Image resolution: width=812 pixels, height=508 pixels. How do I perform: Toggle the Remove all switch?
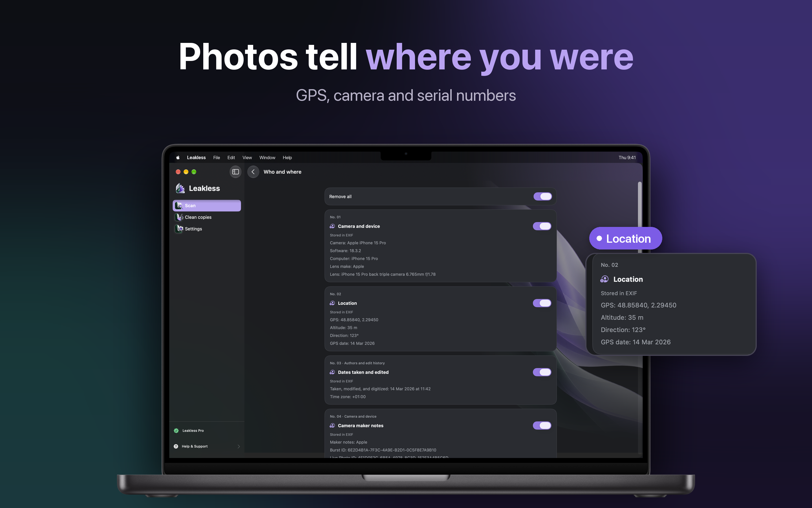pyautogui.click(x=542, y=196)
